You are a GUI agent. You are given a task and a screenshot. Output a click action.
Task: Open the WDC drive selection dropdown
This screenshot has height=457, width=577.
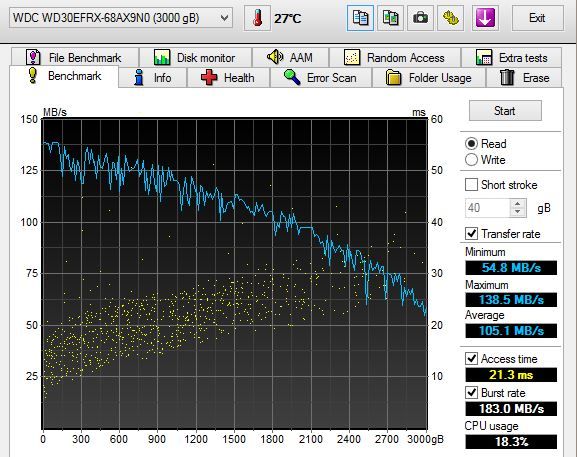(x=121, y=18)
